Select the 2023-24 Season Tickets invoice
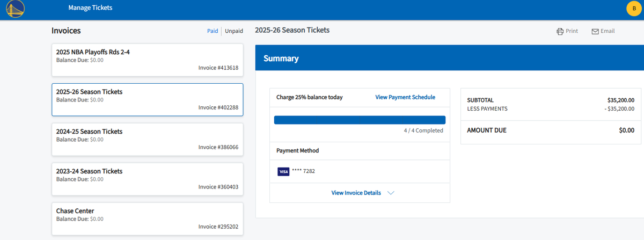Viewport: 644px width, 240px height. pyautogui.click(x=147, y=179)
